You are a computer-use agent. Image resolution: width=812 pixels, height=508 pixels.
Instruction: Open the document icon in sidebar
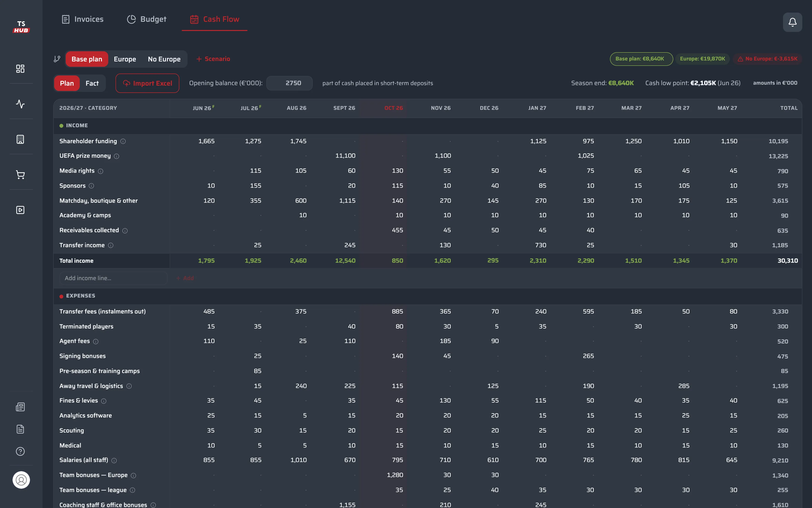[x=21, y=429]
